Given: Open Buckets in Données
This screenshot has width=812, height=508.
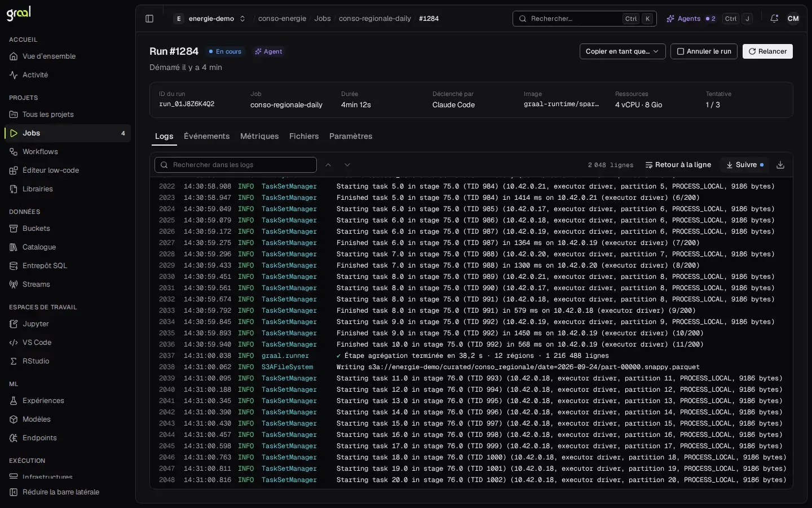Looking at the screenshot, I should 68,229.
